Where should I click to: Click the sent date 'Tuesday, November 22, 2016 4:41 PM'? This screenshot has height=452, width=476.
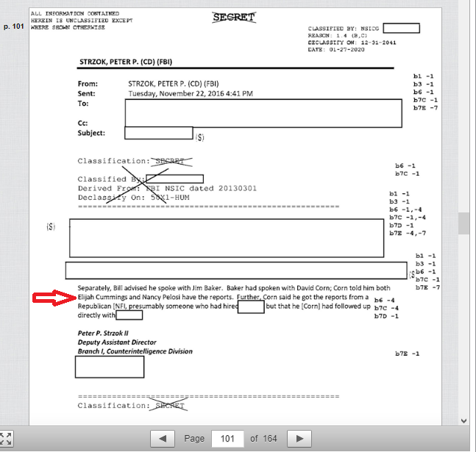[x=191, y=93]
